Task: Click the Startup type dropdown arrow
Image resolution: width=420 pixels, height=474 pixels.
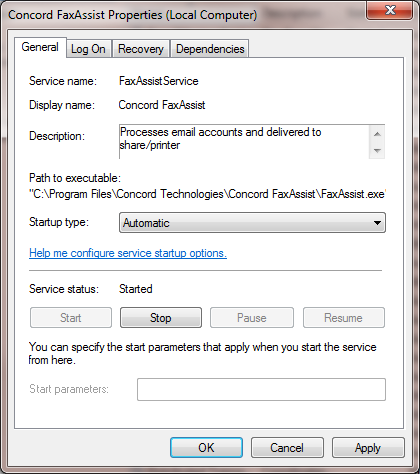Action: point(377,223)
